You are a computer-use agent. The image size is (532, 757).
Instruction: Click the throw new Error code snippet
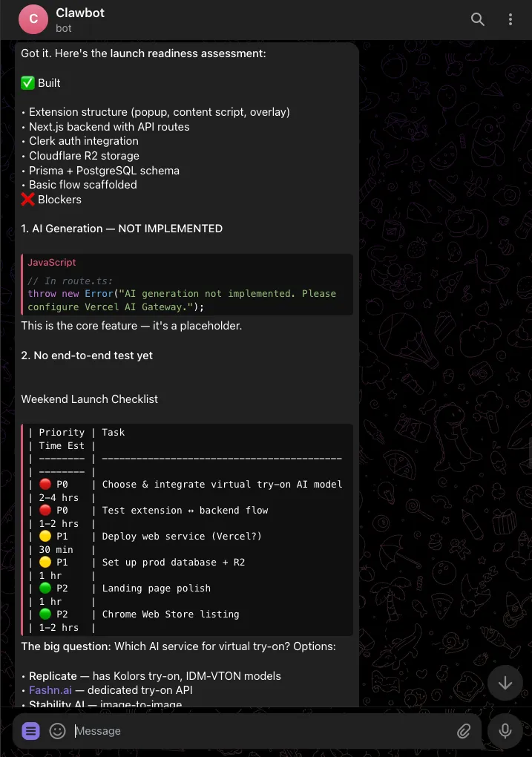[x=182, y=301]
